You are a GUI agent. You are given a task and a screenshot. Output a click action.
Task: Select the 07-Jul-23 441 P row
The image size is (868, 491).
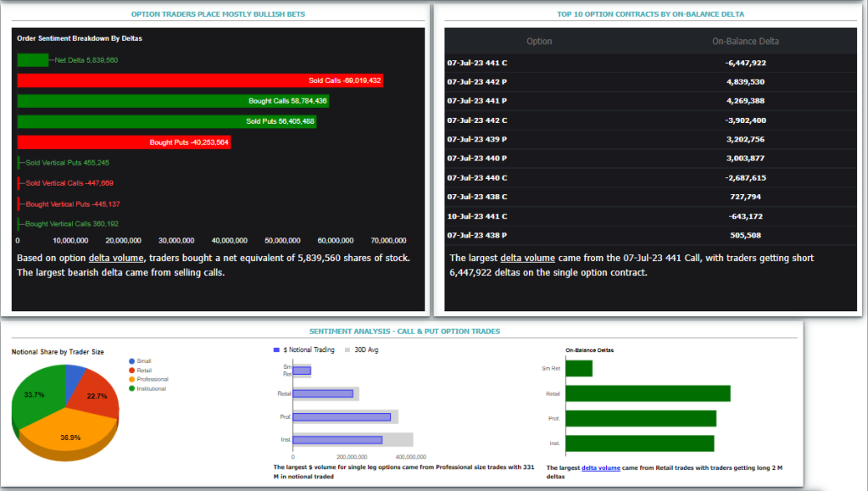click(650, 101)
